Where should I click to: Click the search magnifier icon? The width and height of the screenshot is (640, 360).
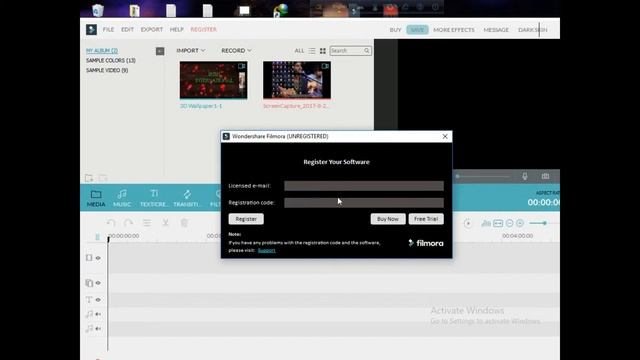pos(367,51)
